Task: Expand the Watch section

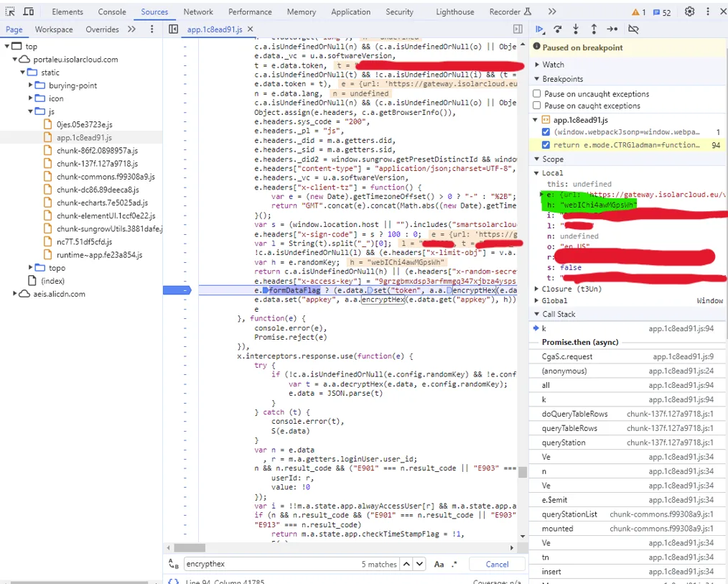Action: [553, 65]
